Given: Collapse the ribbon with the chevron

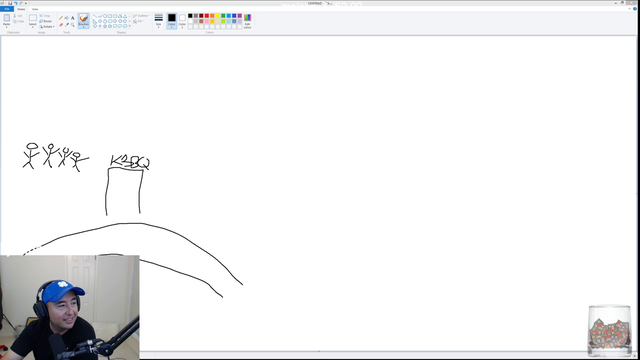Looking at the screenshot, I should pos(629,9).
